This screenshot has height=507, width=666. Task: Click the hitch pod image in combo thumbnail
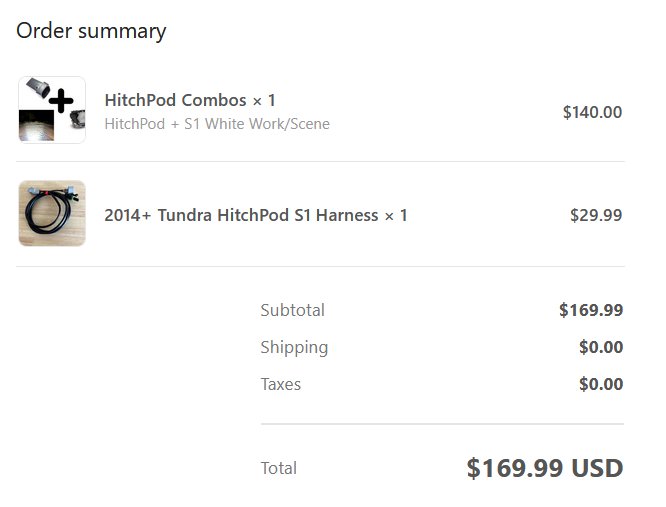click(x=38, y=87)
